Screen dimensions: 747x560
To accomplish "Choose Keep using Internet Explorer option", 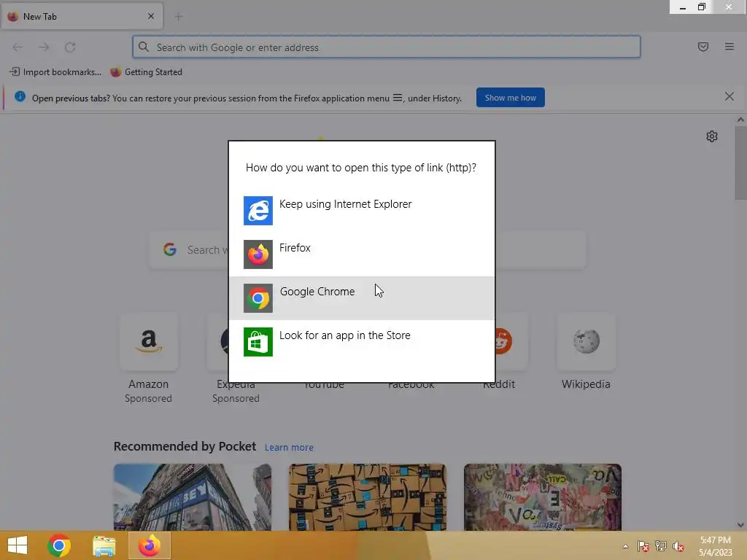I will [362, 211].
